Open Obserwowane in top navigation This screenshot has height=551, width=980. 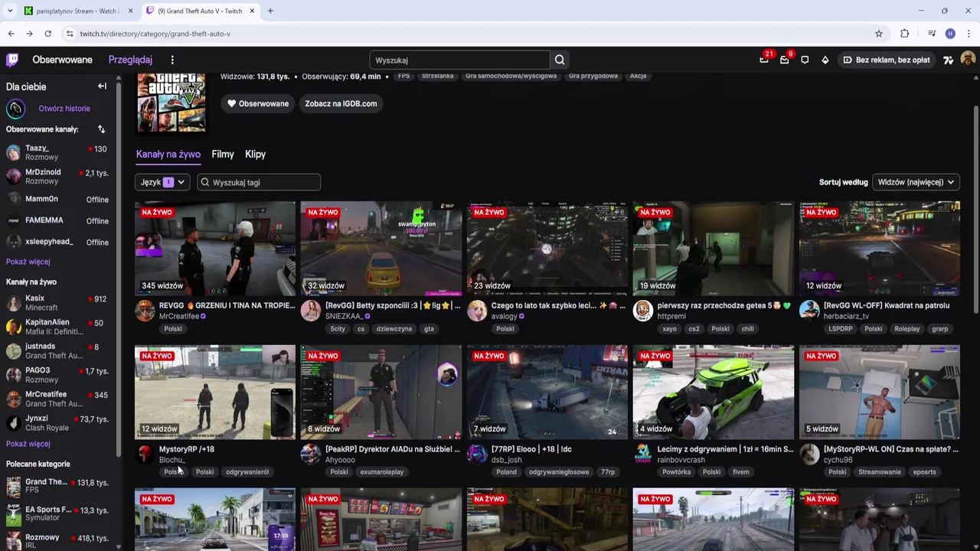(x=62, y=60)
